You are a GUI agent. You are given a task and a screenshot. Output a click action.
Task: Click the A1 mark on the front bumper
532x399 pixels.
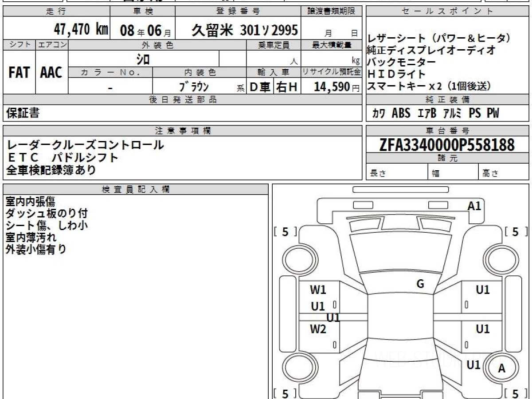click(474, 206)
